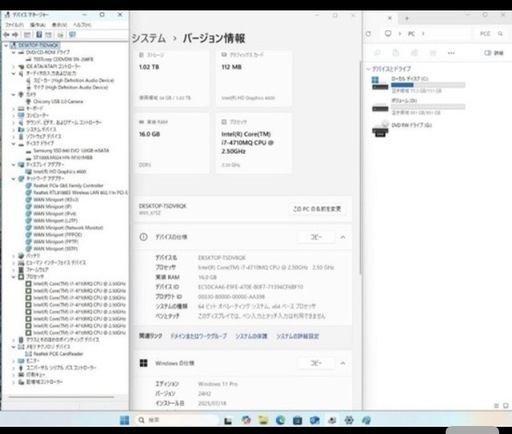
Task: Collapse the DVD/CD-ROM ドライブ category
Action: pos(14,52)
